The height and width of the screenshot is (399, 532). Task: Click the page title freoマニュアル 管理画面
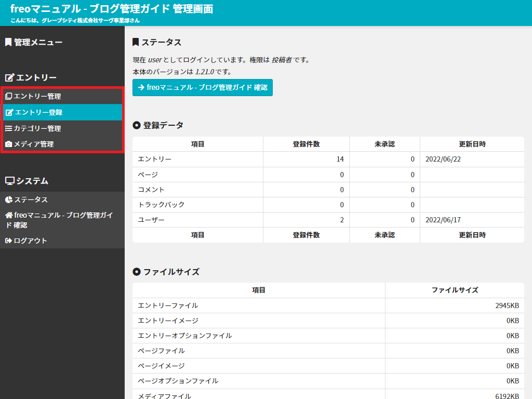[112, 9]
